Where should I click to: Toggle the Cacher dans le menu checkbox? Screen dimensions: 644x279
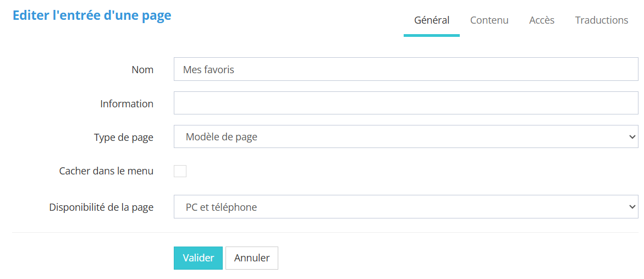click(180, 171)
